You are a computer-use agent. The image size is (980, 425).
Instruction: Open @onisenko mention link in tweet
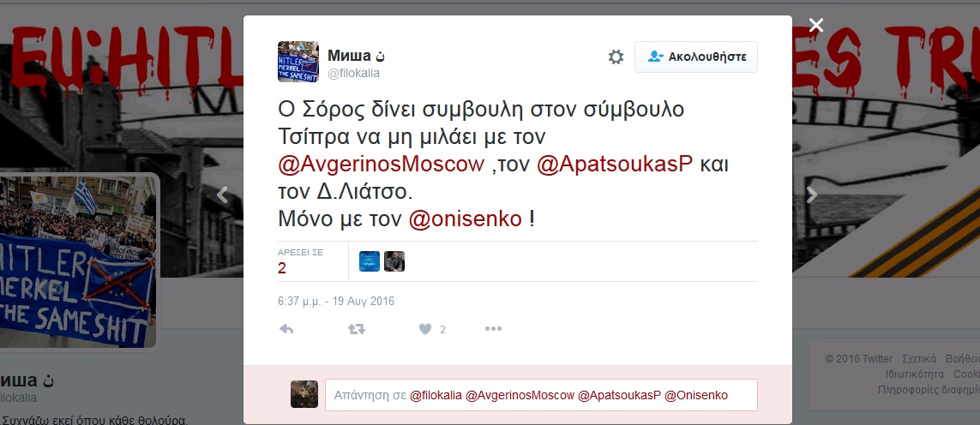465,219
